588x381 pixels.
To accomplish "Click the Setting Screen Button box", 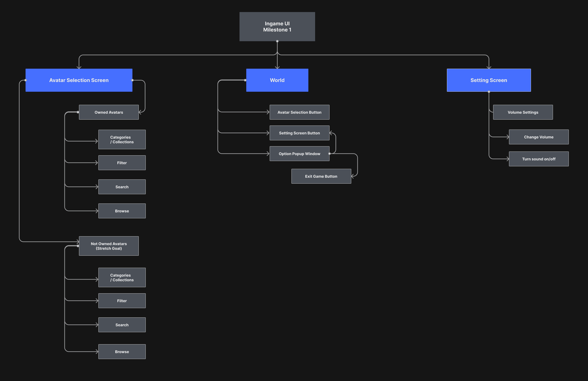I will [x=299, y=133].
